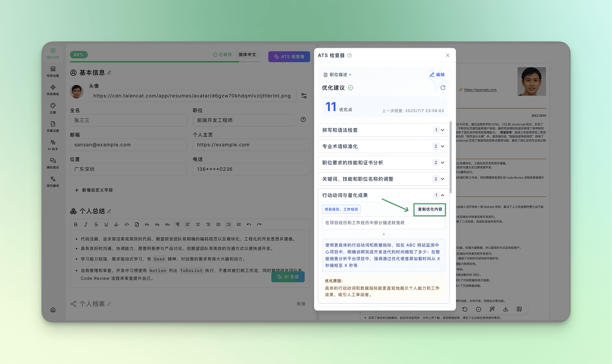This screenshot has width=612, height=364.
Task: Toggle underline formatting in summary editor
Action: pyautogui.click(x=106, y=224)
